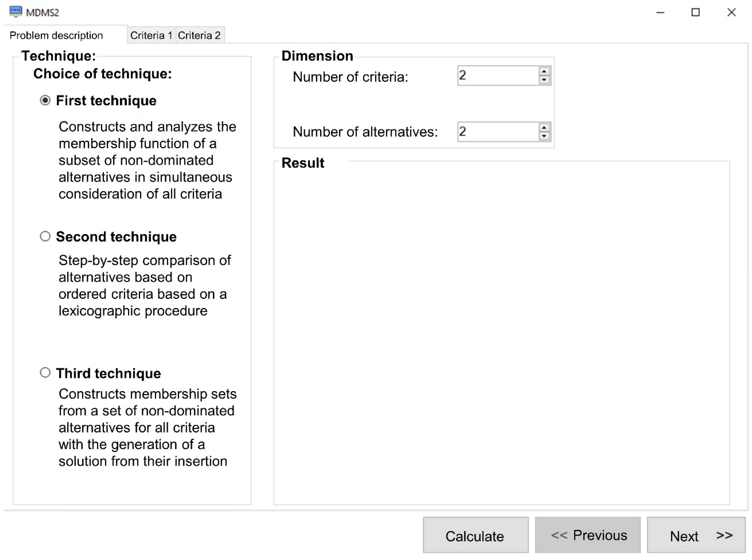Viewport: 752px width, 560px height.
Task: Go to Problem description tab
Action: point(56,35)
